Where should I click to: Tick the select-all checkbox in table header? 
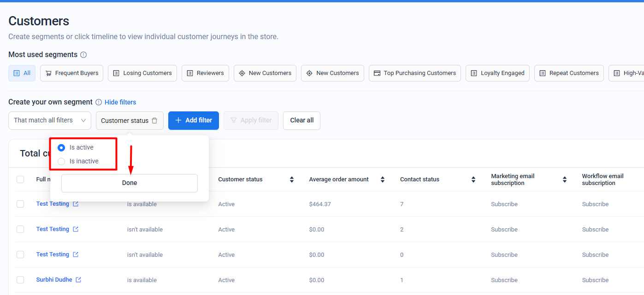[x=20, y=179]
